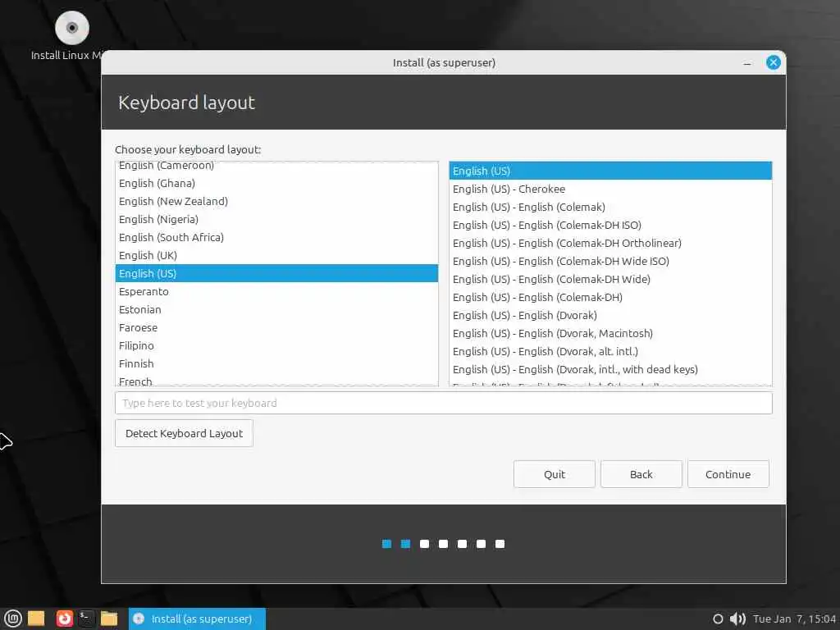The width and height of the screenshot is (840, 630).
Task: Choose Finnish layout
Action: click(276, 363)
